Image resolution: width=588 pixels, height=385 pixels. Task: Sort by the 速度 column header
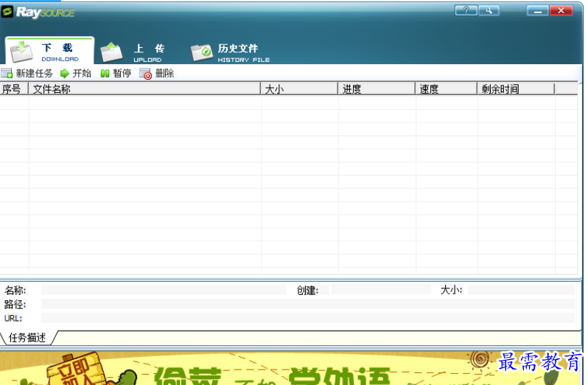(447, 89)
